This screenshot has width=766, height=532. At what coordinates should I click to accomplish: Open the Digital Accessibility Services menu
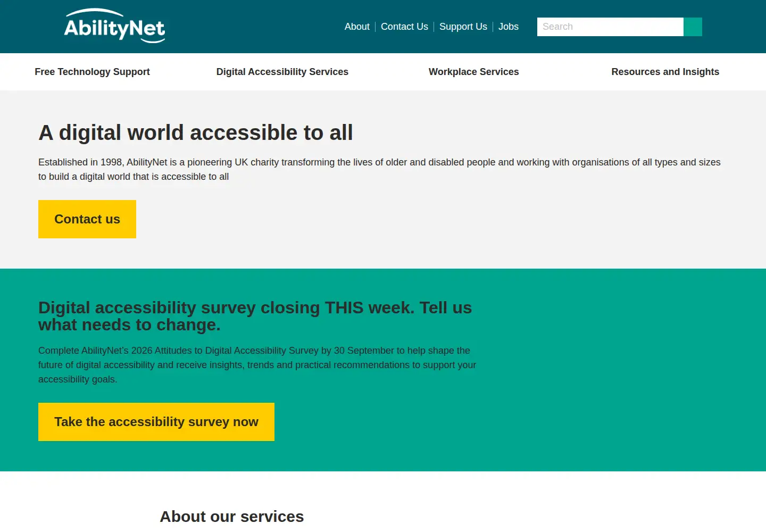point(282,72)
